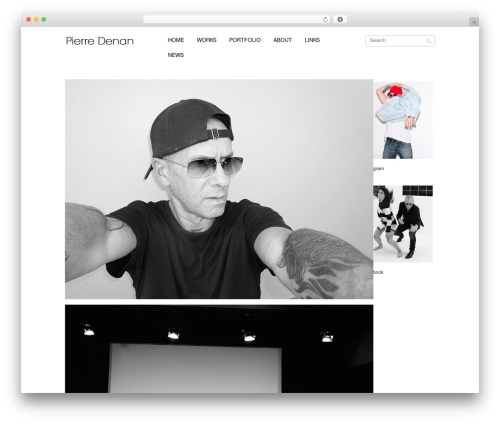Open a new tab with the plus button
This screenshot has height=423, width=500.
pyautogui.click(x=474, y=22)
